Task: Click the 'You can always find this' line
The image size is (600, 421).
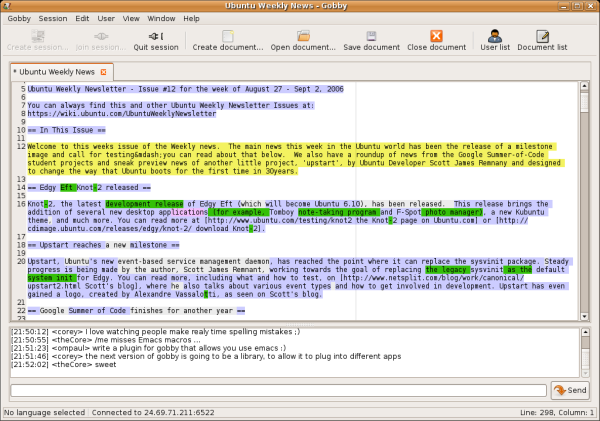Action: pyautogui.click(x=171, y=106)
